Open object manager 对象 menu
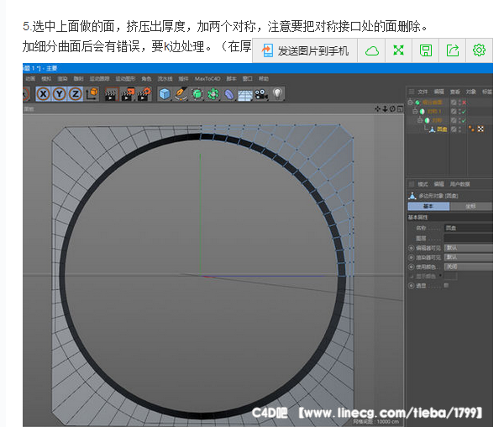The image size is (504, 427). [471, 92]
